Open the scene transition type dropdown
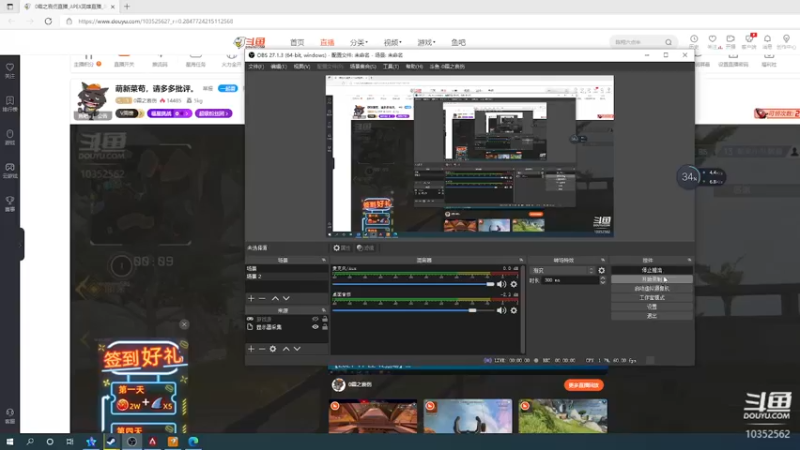 [563, 270]
